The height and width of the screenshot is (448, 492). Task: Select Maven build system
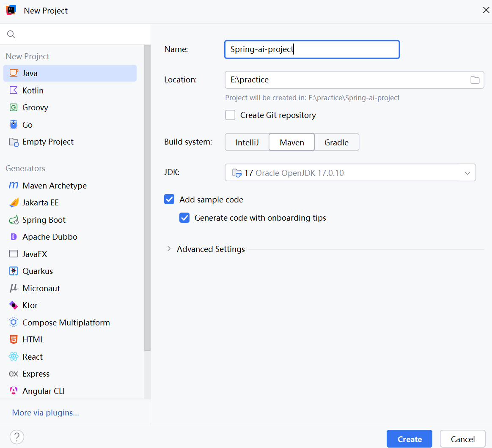point(292,142)
